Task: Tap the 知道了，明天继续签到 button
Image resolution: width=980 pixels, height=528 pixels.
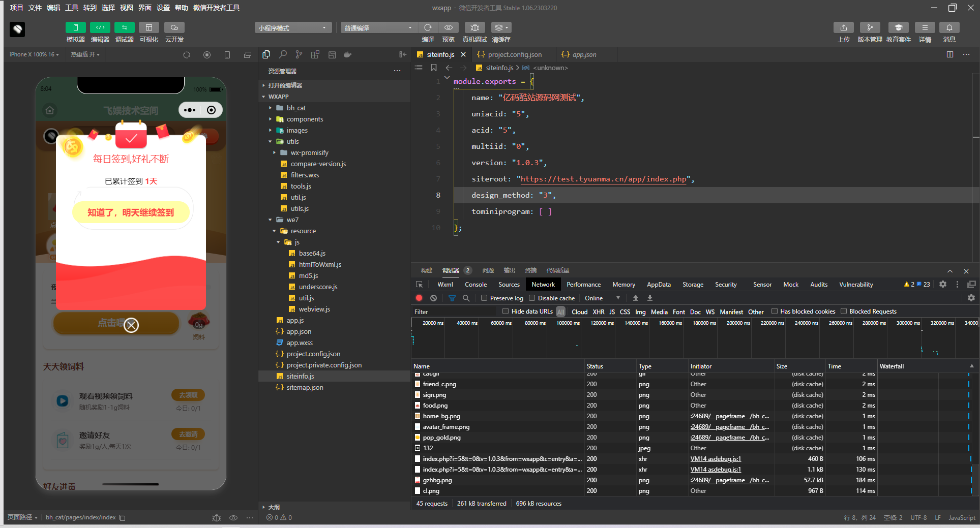Action: [x=131, y=212]
